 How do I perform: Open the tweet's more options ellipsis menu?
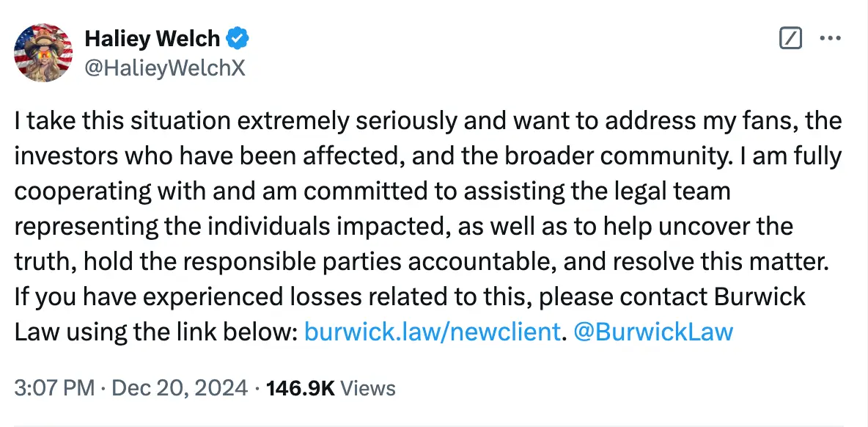tap(831, 39)
